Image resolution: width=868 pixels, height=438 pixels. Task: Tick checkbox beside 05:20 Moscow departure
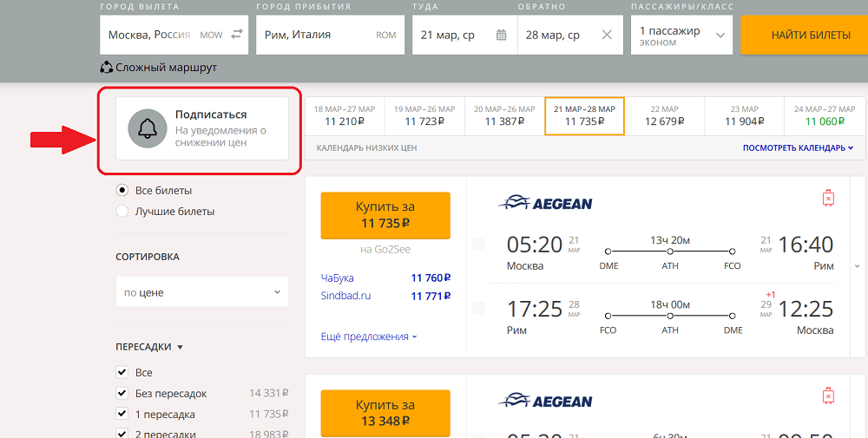(479, 244)
